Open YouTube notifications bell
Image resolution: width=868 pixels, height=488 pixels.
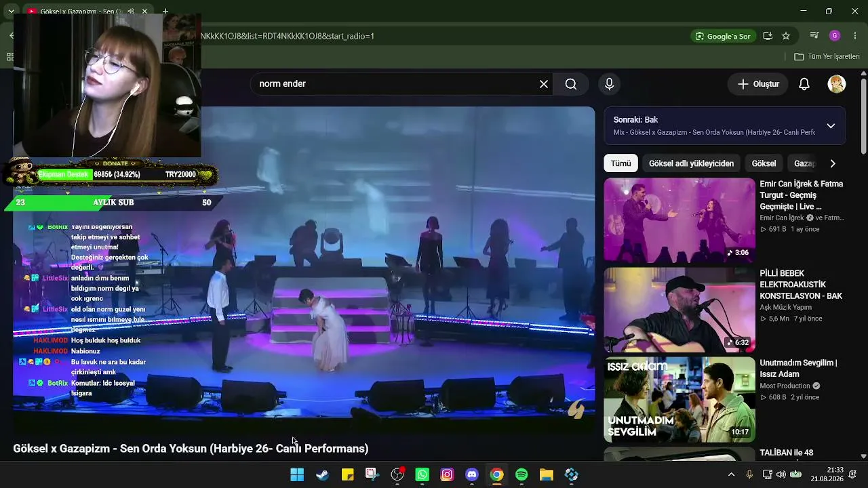(x=804, y=84)
